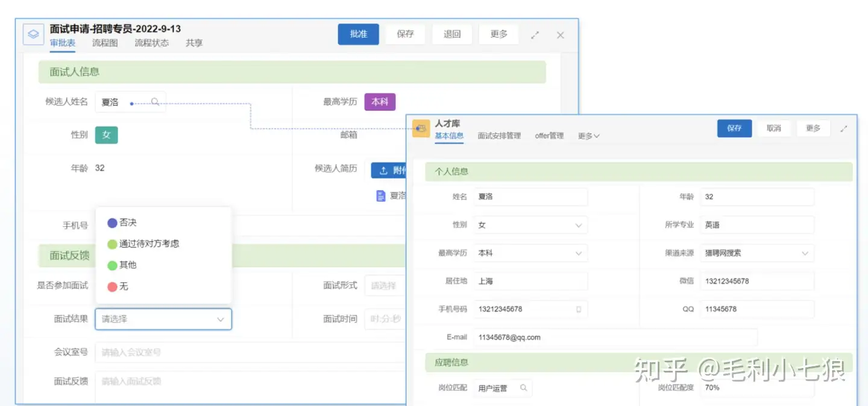Open the 面试安排管理 tab

pos(499,136)
